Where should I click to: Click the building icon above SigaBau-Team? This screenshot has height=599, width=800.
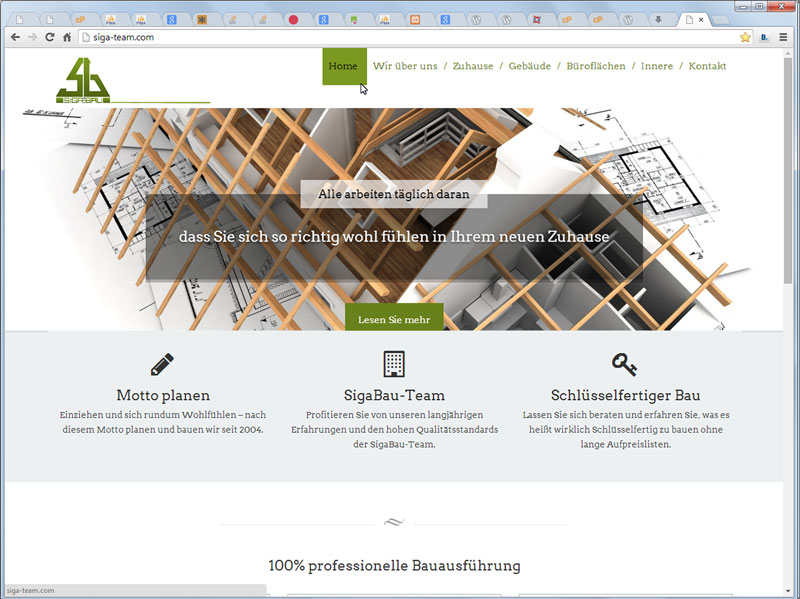(394, 364)
